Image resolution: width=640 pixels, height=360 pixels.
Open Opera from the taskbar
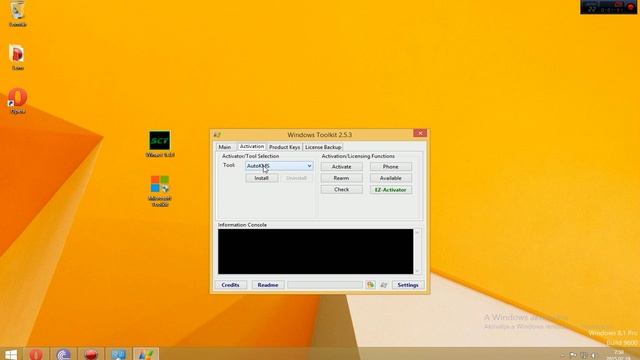click(x=36, y=354)
